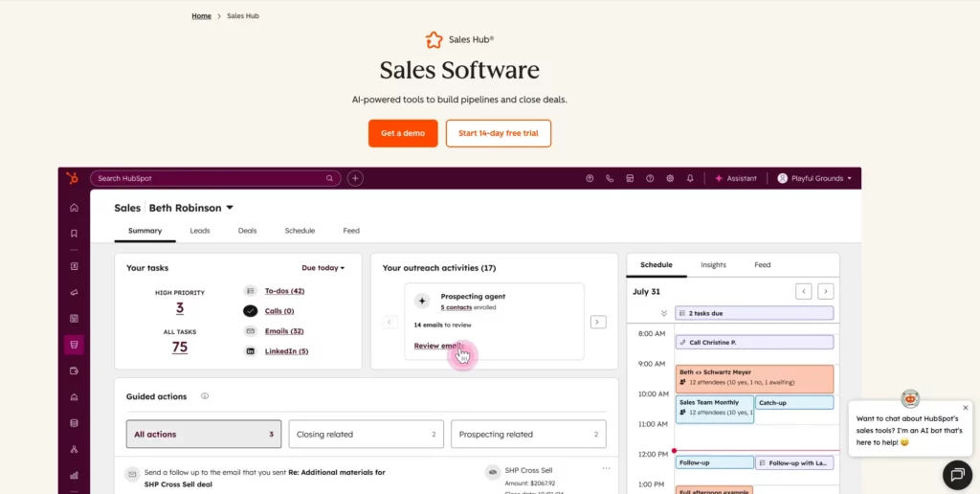Click the Review emails link

pos(438,346)
